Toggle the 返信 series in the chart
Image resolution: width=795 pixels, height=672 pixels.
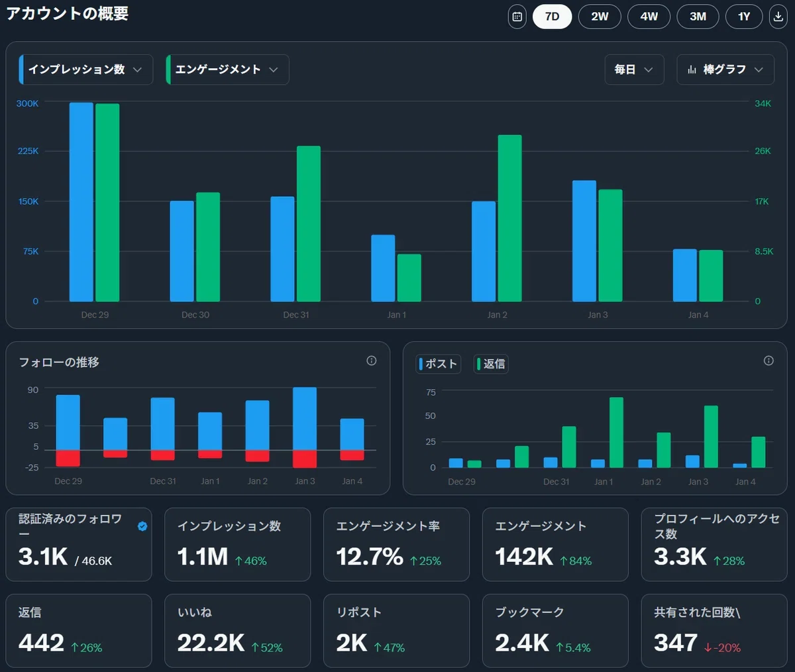pyautogui.click(x=492, y=364)
